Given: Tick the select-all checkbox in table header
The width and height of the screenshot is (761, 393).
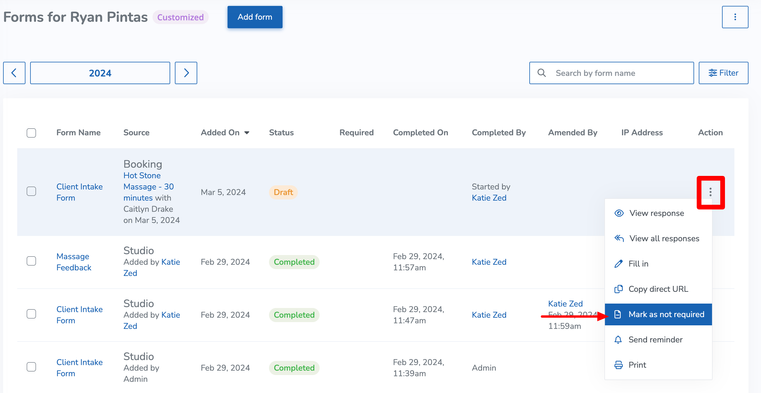Looking at the screenshot, I should (x=31, y=132).
